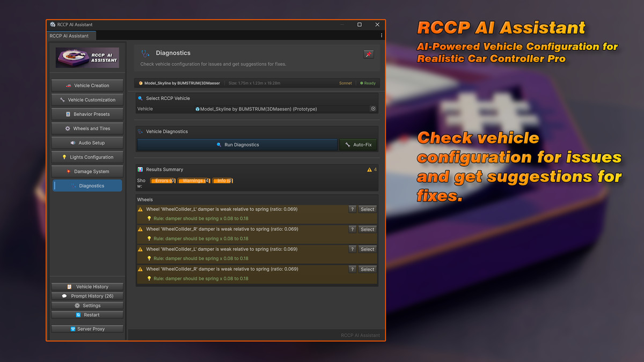
Task: Click the Lights Configuration bulb icon
Action: (64, 157)
